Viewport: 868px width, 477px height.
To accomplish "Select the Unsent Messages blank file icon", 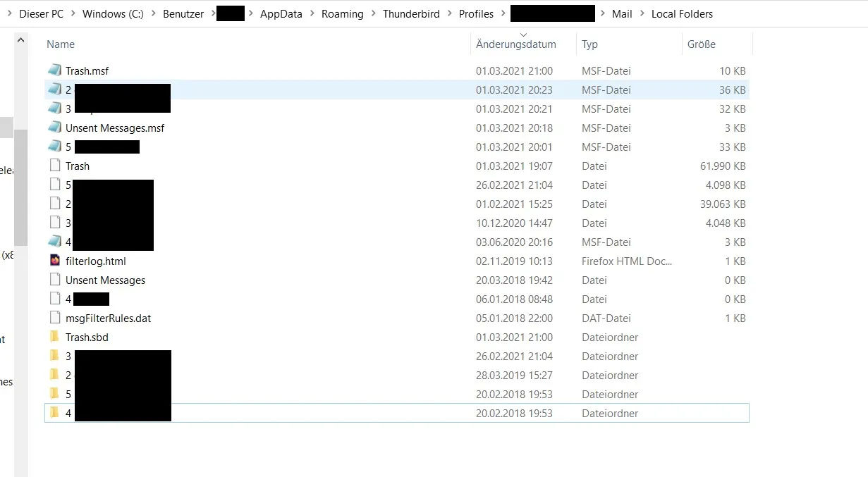I will (55, 280).
